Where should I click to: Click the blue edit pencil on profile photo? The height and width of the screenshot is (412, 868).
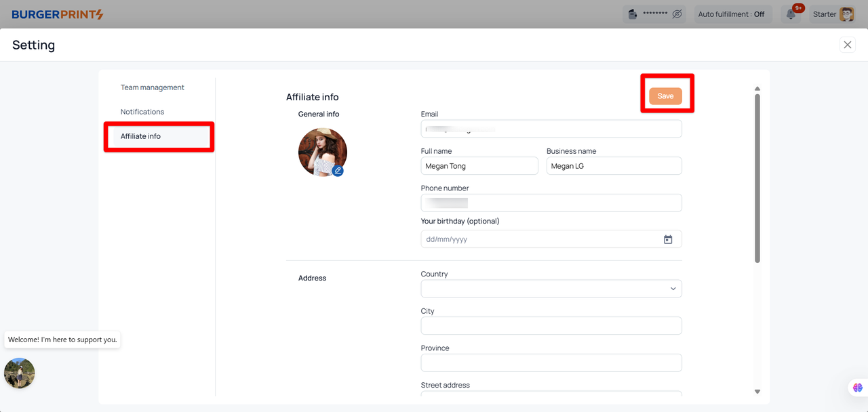338,171
